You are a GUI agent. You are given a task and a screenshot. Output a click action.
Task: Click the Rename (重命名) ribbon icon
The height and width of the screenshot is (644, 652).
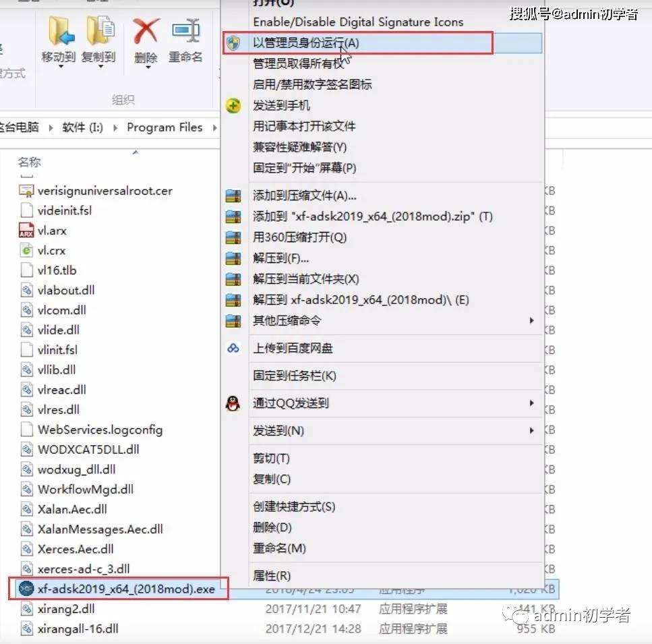[x=186, y=30]
